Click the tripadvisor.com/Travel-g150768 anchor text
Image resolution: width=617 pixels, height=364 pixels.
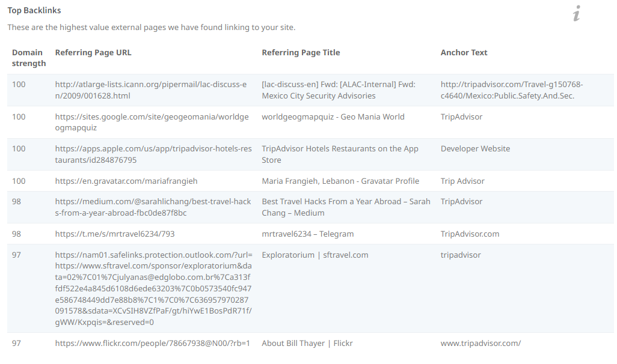tap(512, 90)
